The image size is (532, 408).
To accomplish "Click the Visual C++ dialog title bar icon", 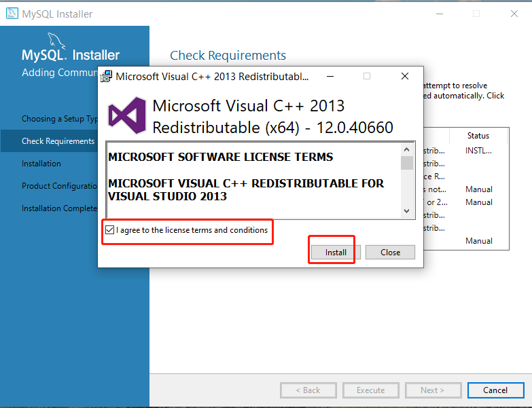I will tap(106, 77).
